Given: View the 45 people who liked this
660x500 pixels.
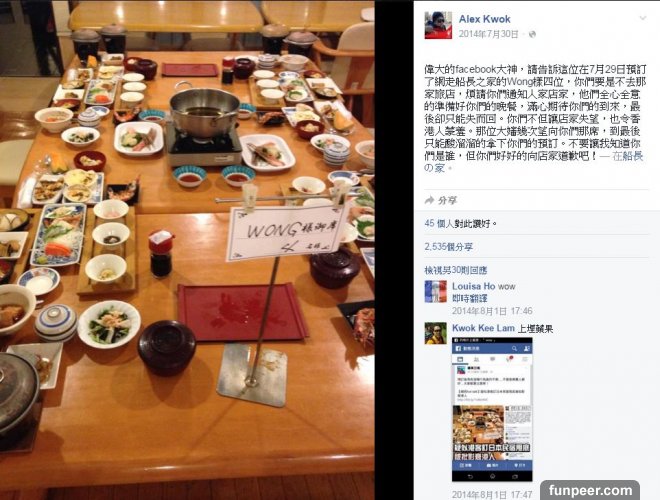Looking at the screenshot, I should tap(460, 223).
